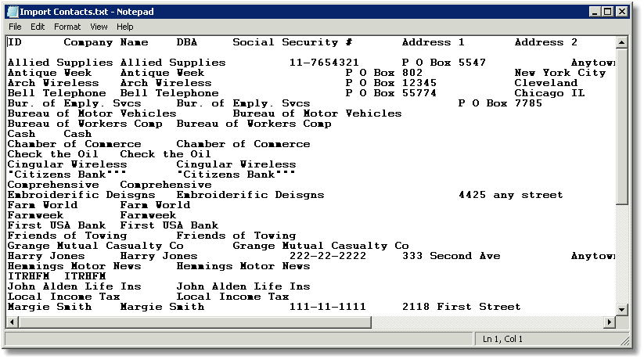Minimize the Notepad window
Viewport: 644px width, 360px height.
click(x=595, y=12)
